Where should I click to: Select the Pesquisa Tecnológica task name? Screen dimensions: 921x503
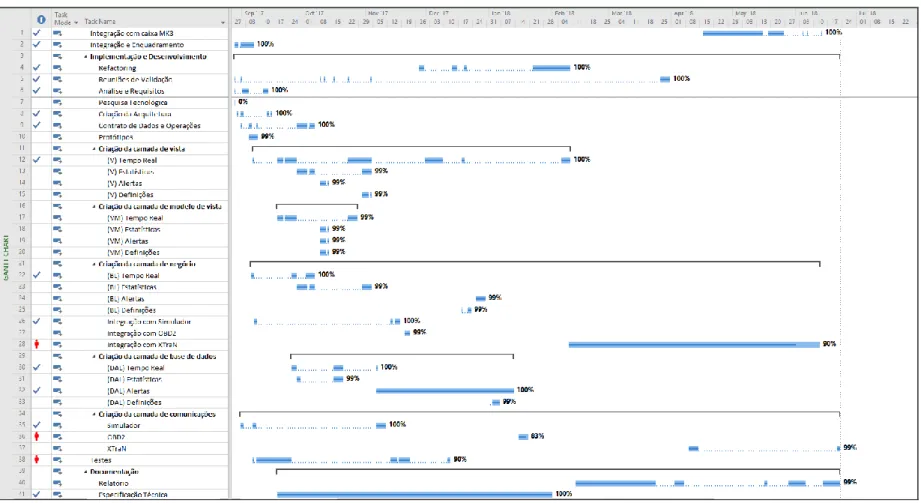(x=133, y=103)
